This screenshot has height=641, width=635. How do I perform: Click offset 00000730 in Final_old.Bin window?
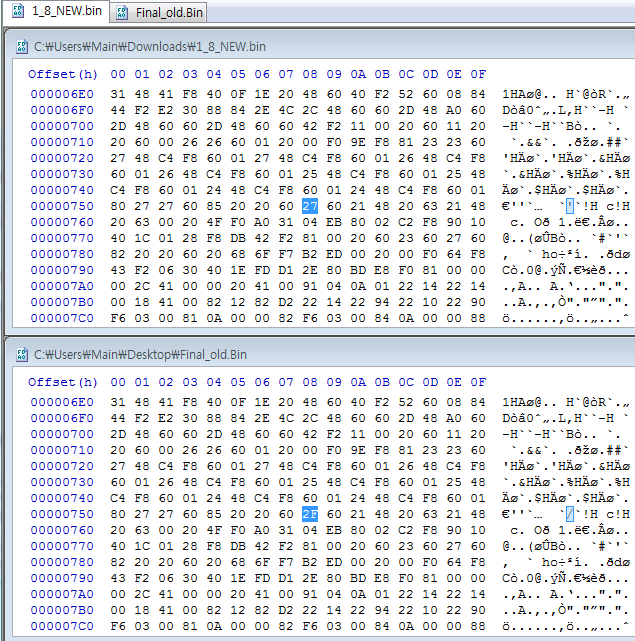click(x=62, y=482)
